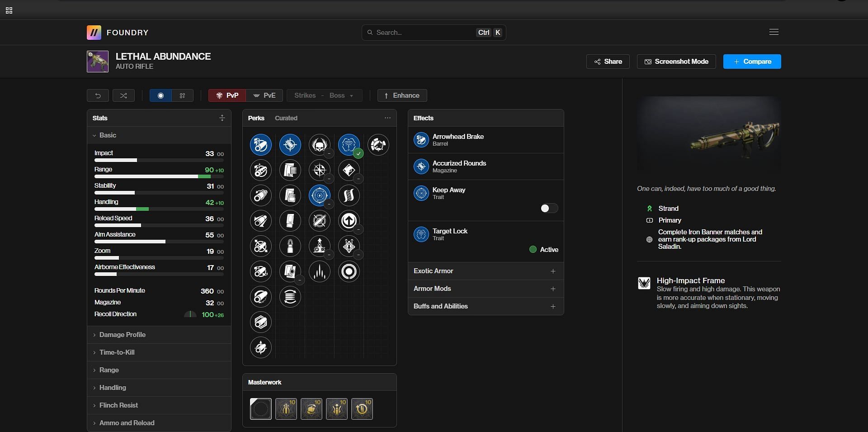Expand the Flinch Resist section
The width and height of the screenshot is (868, 432).
pos(159,405)
